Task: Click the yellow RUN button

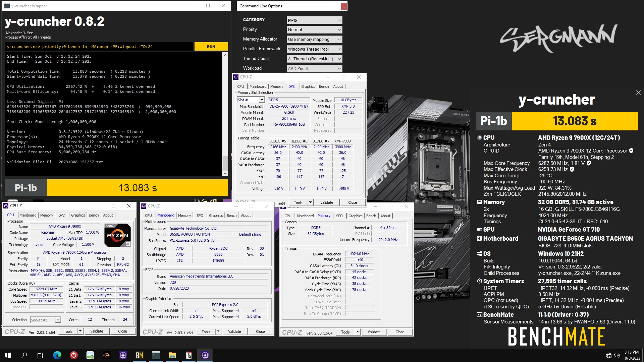Action: 211,47
